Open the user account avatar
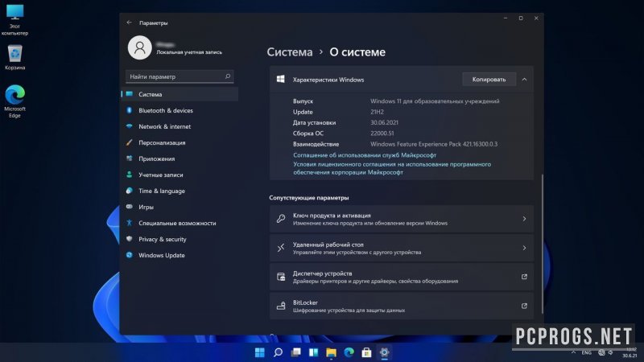Image resolution: width=644 pixels, height=362 pixels. click(139, 47)
